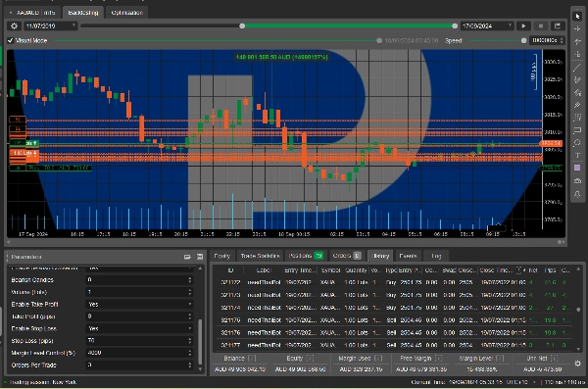Screen dimensions: 588x389
Task: Open the XAUAUD Info tab
Action: point(32,13)
